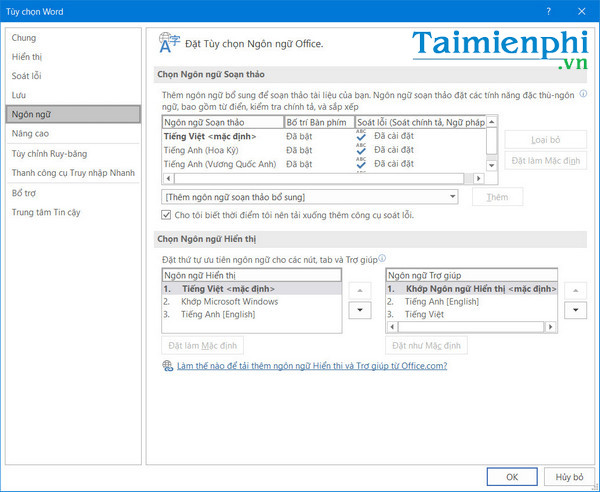Image resolution: width=600 pixels, height=492 pixels.
Task: Click Đặt làm Mặc định under display language list
Action: (202, 345)
